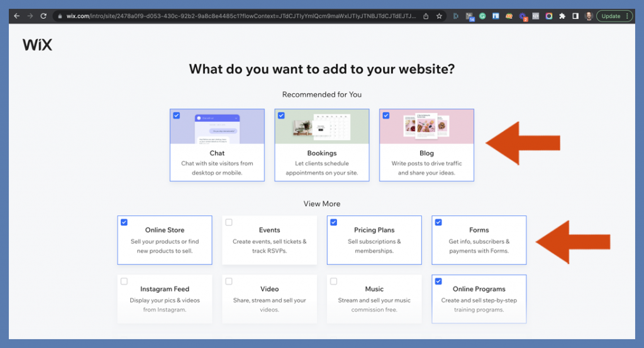Check the Instagram Feed checkbox
The height and width of the screenshot is (348, 644).
(x=124, y=281)
